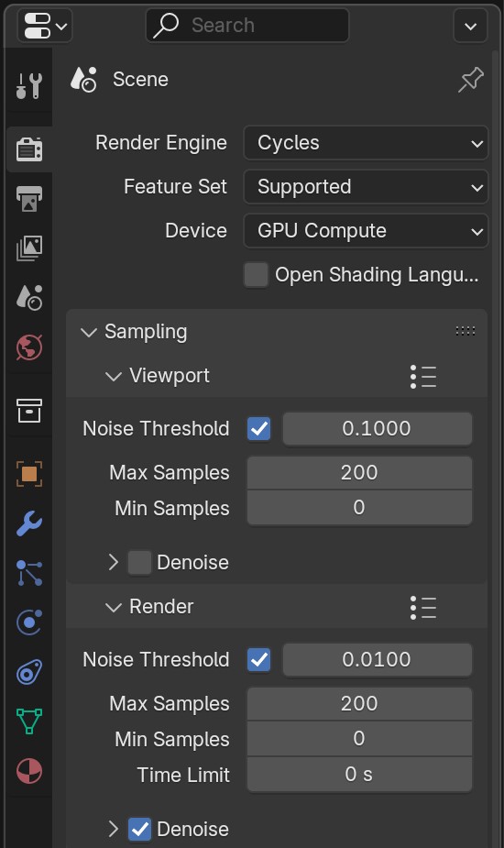Click Viewport Min Samples field 0
Viewport: 504px width, 848px height.
(x=359, y=508)
